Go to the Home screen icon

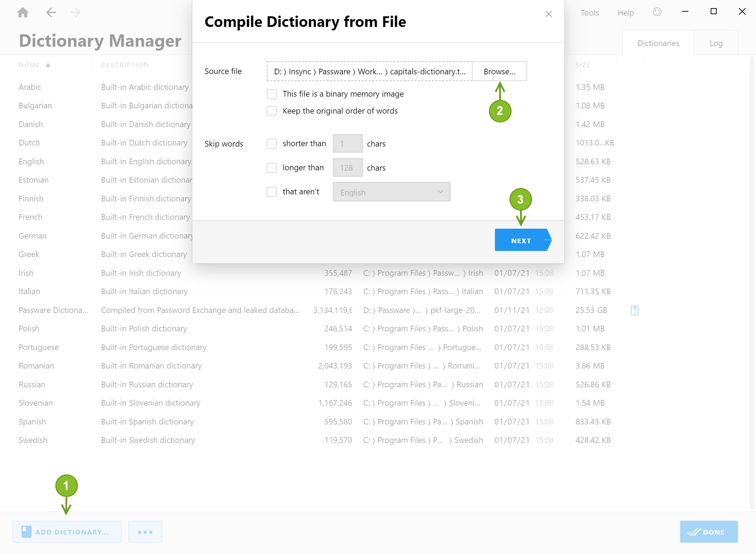coord(23,12)
